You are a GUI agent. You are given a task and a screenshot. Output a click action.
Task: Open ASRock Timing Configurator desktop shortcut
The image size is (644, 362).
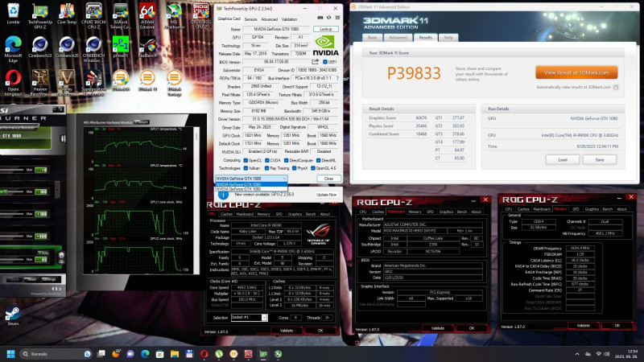(120, 15)
